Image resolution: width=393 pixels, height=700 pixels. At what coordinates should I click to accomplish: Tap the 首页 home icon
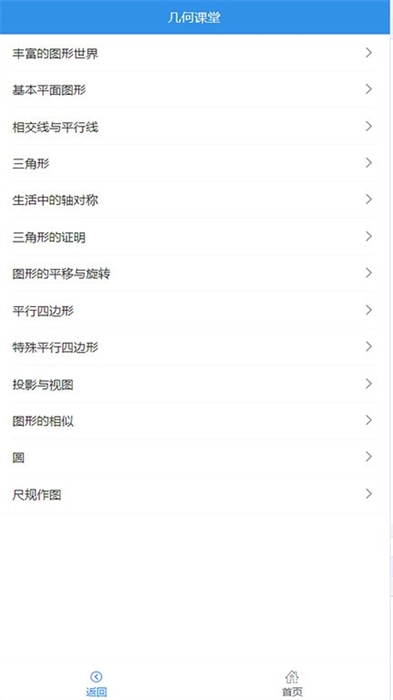click(x=292, y=677)
